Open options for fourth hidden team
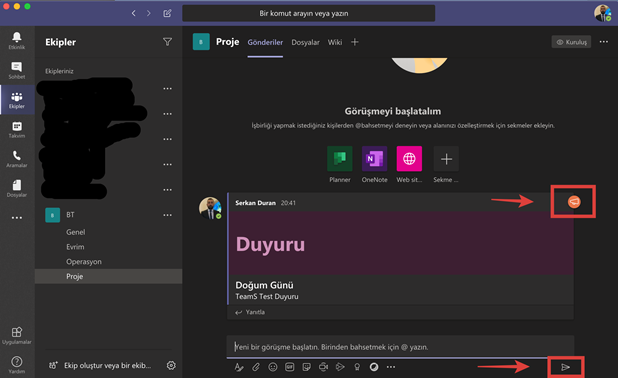The height and width of the screenshot is (378, 618). point(168,164)
